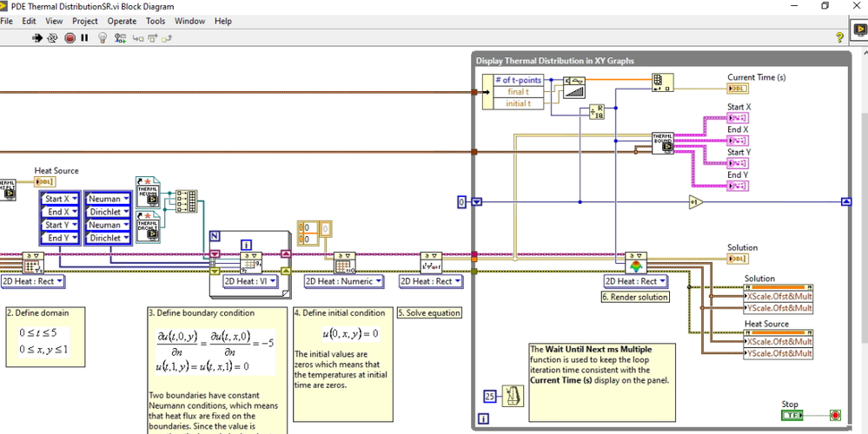The height and width of the screenshot is (434, 868).
Task: Click the While Loop iteration terminal i
Action: point(483,419)
